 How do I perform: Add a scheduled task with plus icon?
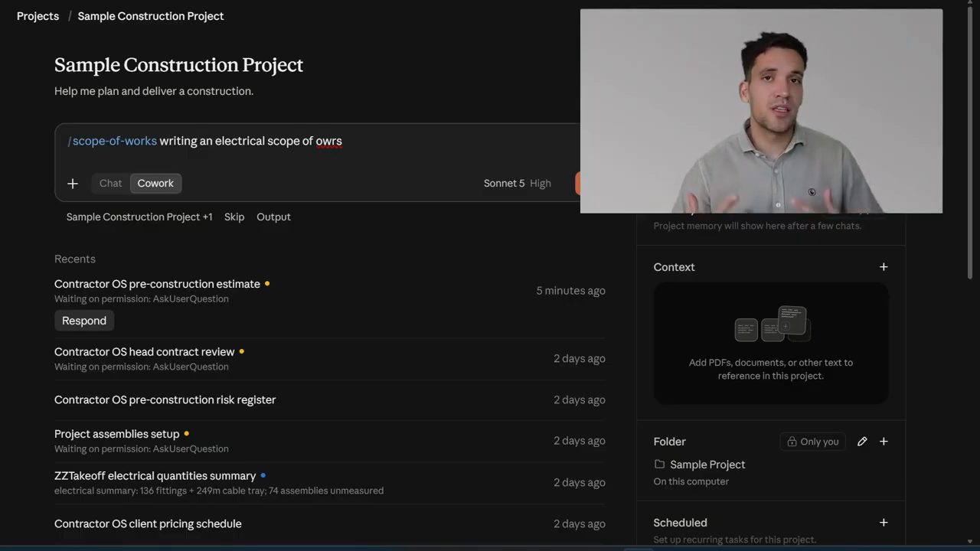click(884, 523)
